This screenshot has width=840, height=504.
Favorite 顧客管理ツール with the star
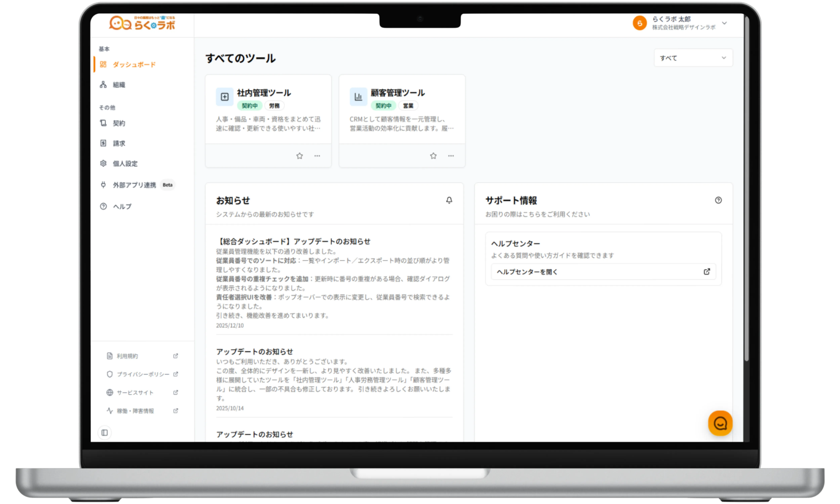point(433,156)
